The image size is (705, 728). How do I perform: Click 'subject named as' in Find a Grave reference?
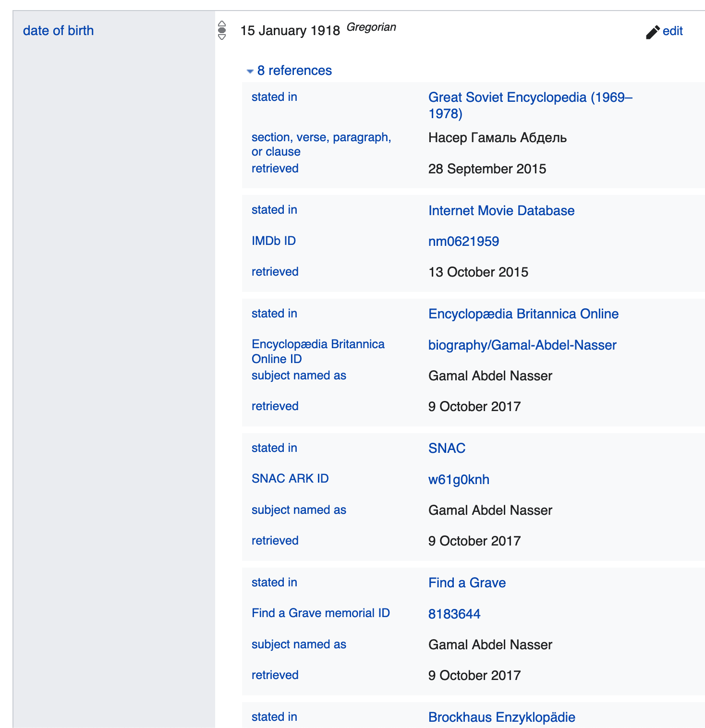point(299,644)
